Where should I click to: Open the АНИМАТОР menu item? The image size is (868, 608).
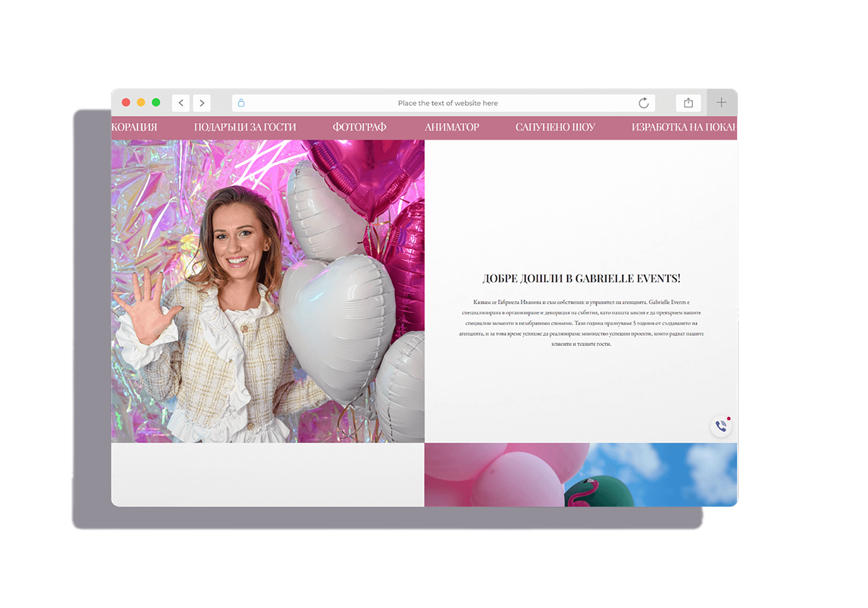[x=452, y=127]
